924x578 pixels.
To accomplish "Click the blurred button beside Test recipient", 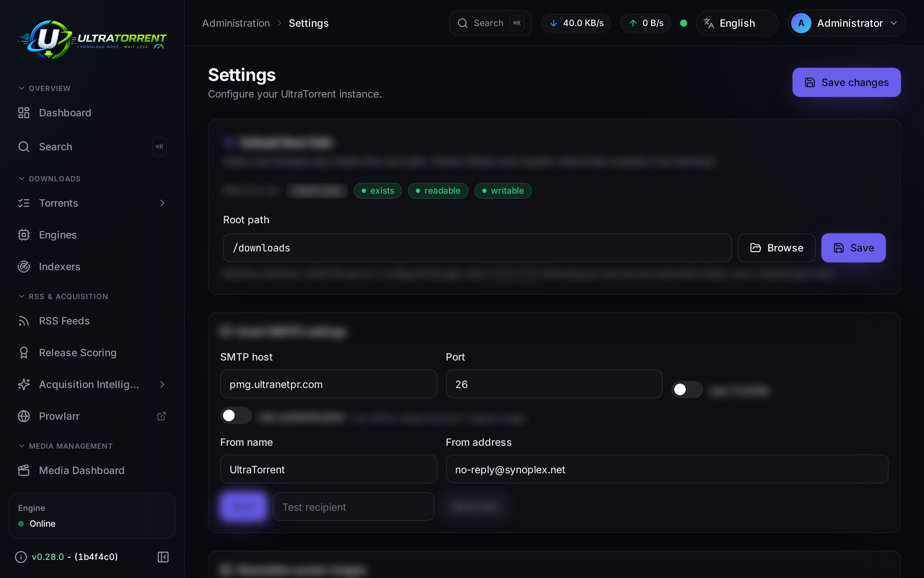I will 243,506.
